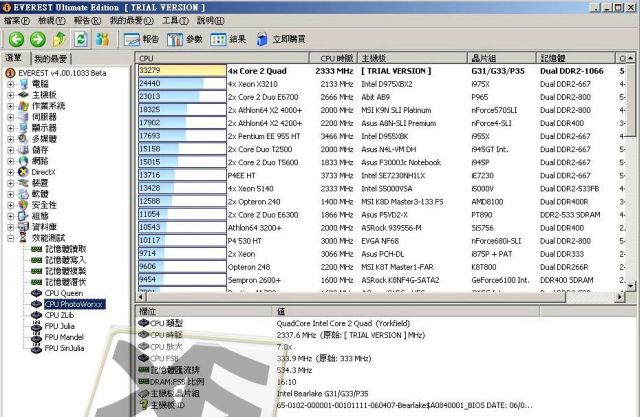Image resolution: width=640 pixels, height=417 pixels.
Task: Click the green Forward arrow toolbar icon
Action: click(x=37, y=39)
